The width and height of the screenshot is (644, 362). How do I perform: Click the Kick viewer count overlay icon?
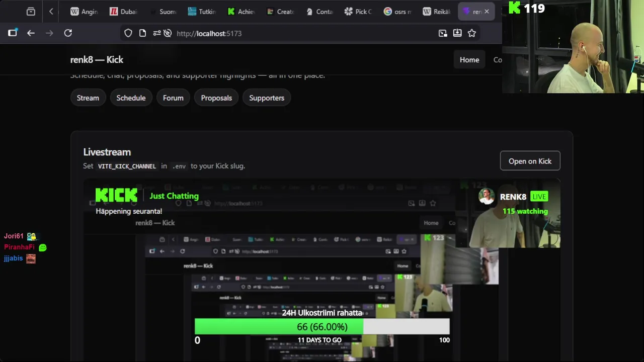coord(514,8)
